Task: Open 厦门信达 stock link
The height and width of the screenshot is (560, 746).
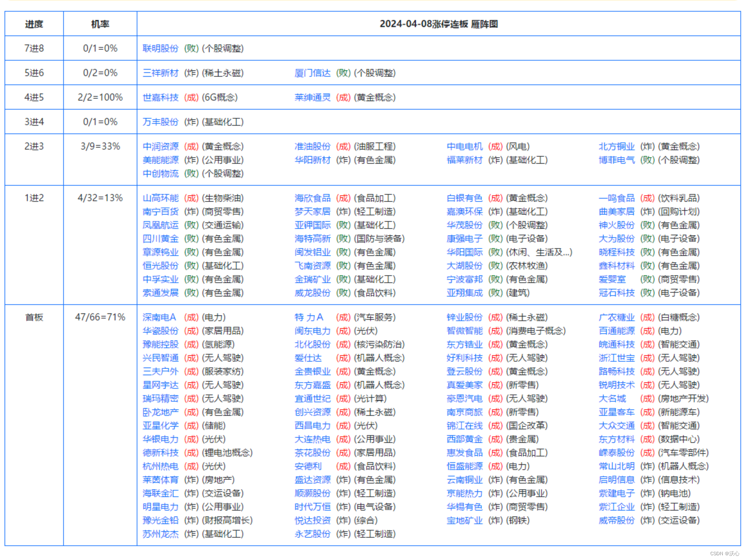Action: (313, 73)
